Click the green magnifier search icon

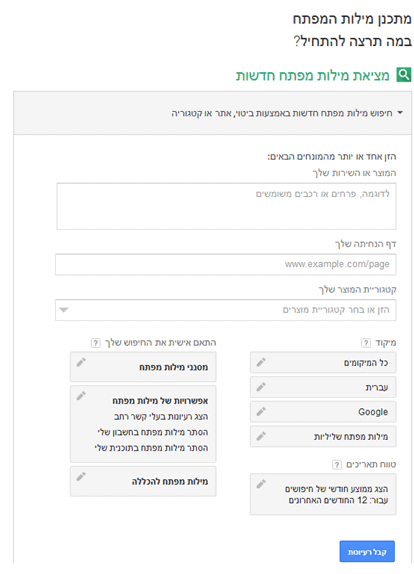(404, 75)
